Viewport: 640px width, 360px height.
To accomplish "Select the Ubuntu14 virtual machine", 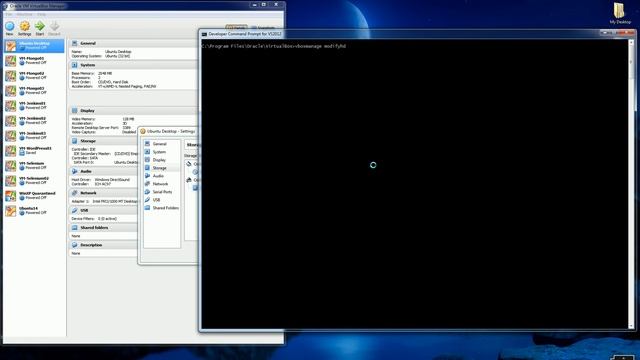I will [x=34, y=211].
